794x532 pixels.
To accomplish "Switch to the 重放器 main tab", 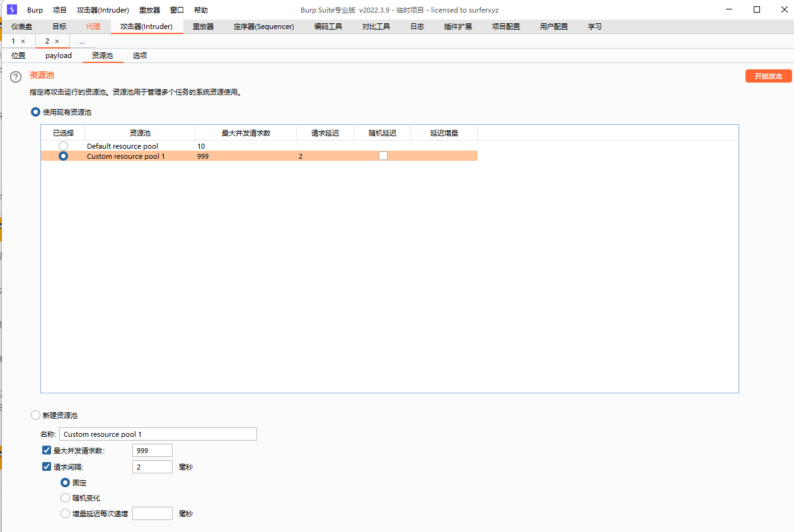I will coord(204,26).
